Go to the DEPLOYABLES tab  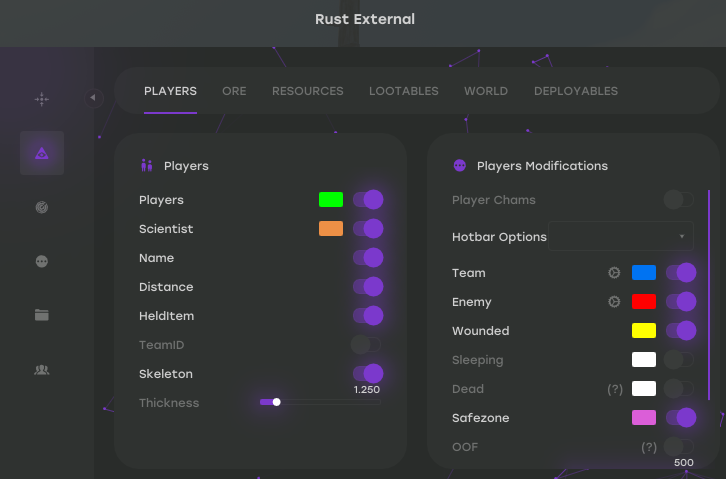(x=575, y=91)
